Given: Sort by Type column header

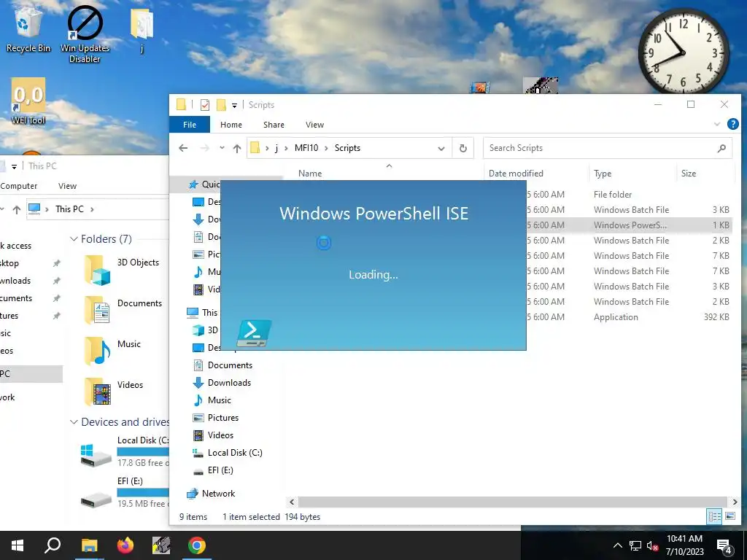Looking at the screenshot, I should pyautogui.click(x=603, y=174).
